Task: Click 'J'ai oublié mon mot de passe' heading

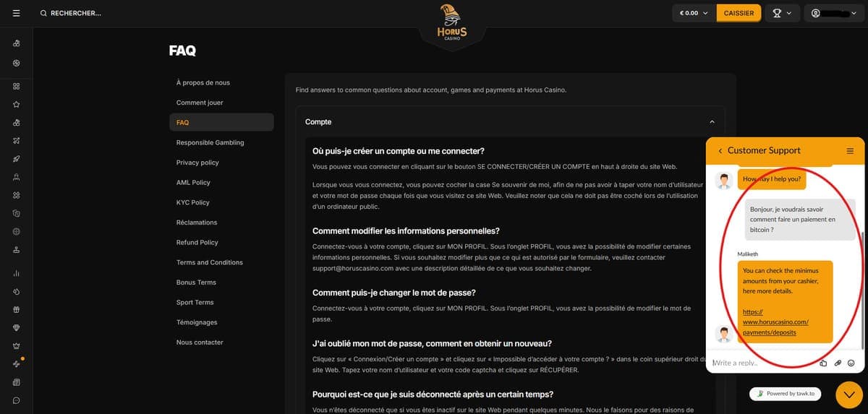Action: tap(432, 343)
